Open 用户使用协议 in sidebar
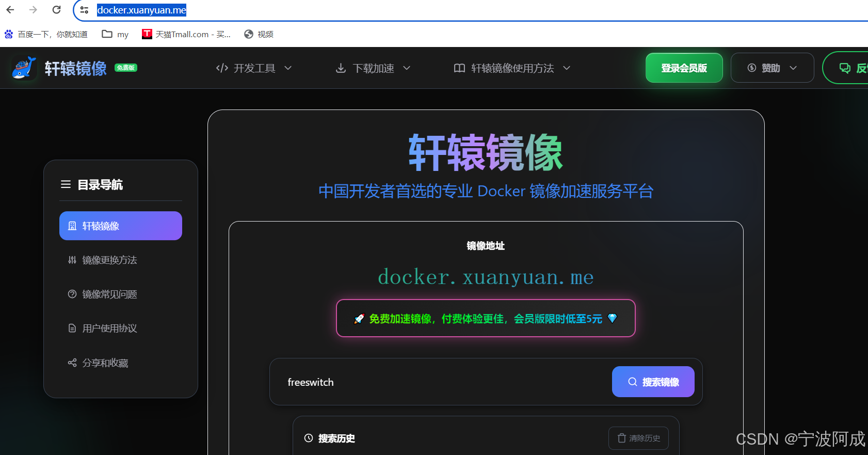The image size is (868, 455). (121, 328)
